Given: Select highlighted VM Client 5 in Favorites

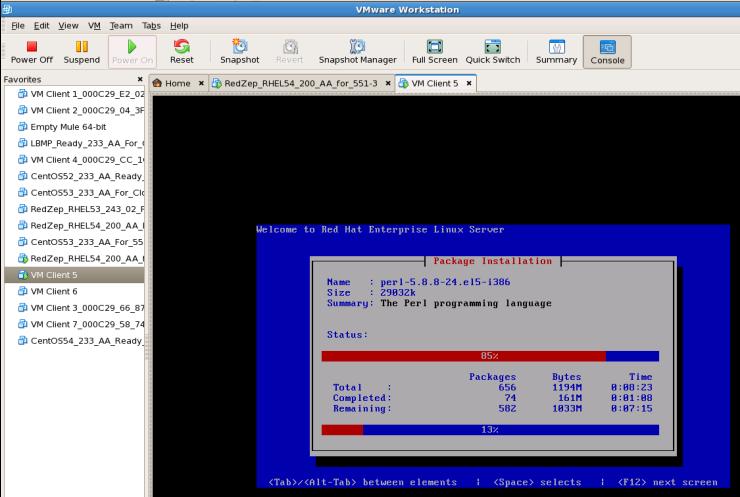Looking at the screenshot, I should tap(74, 275).
